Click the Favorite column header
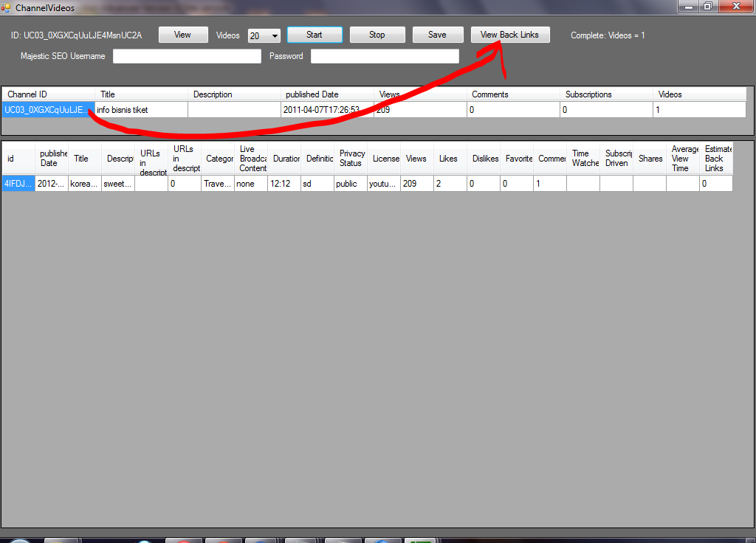756x543 pixels. tap(517, 159)
